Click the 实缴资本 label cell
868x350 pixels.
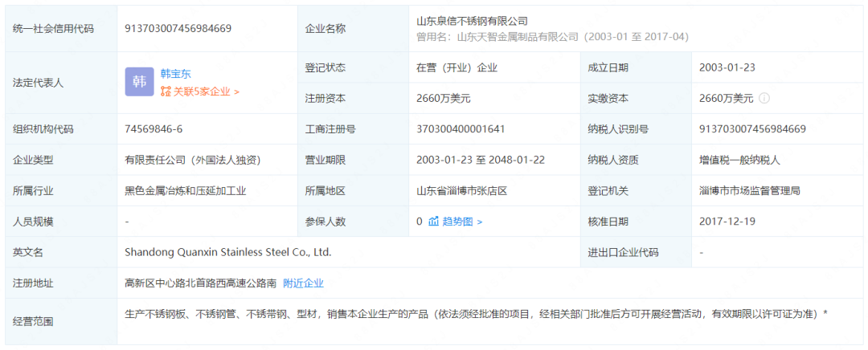(636, 99)
